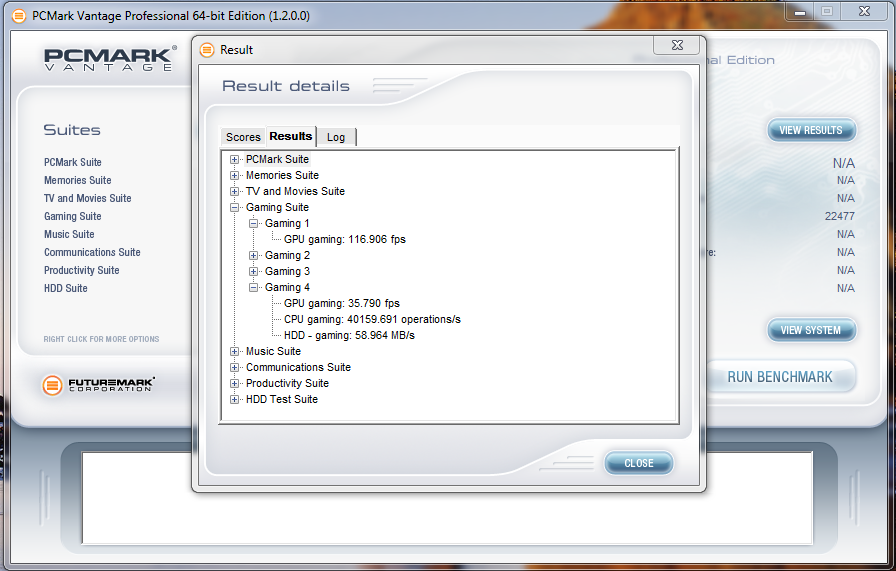The height and width of the screenshot is (571, 896).
Task: Click the VIEW RESULTS button
Action: tap(810, 130)
